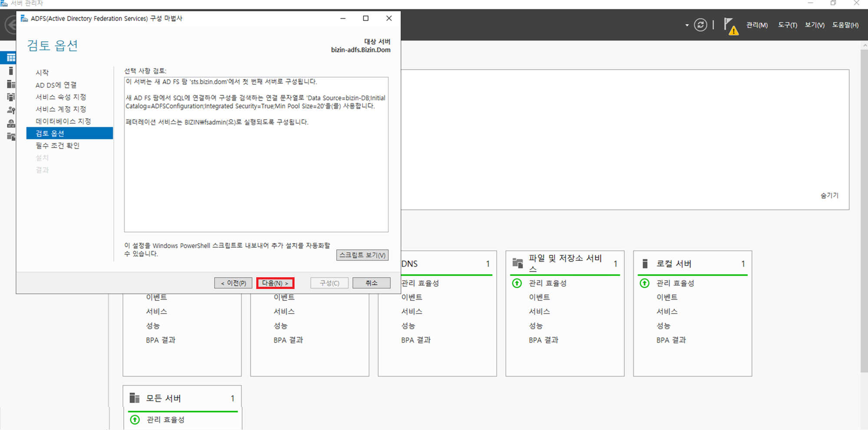The width and height of the screenshot is (868, 430).
Task: Click 관리 효율성 status icon in 파일 및 저장소 tile
Action: click(517, 283)
